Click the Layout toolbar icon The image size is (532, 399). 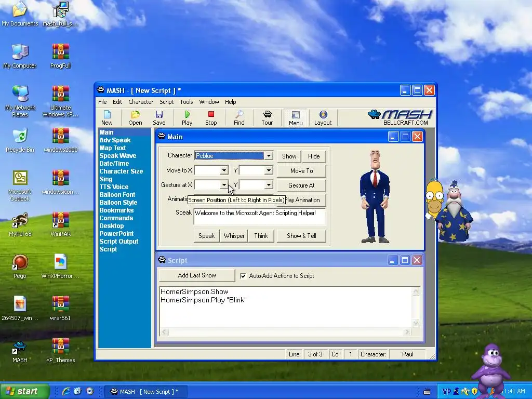pos(323,117)
